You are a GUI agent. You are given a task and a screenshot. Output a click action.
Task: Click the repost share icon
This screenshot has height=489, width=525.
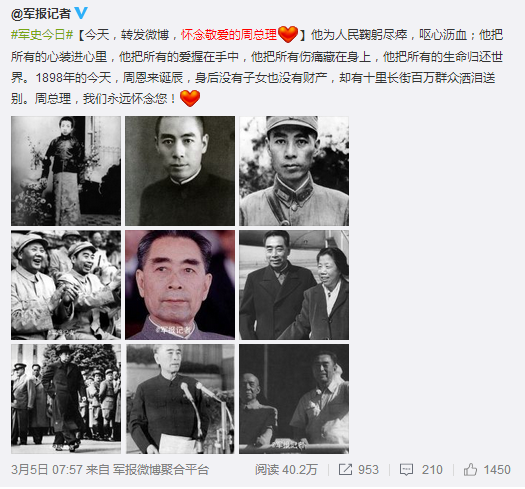pos(345,469)
